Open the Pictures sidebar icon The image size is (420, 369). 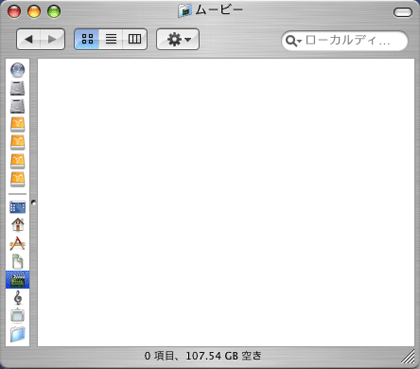pos(18,315)
